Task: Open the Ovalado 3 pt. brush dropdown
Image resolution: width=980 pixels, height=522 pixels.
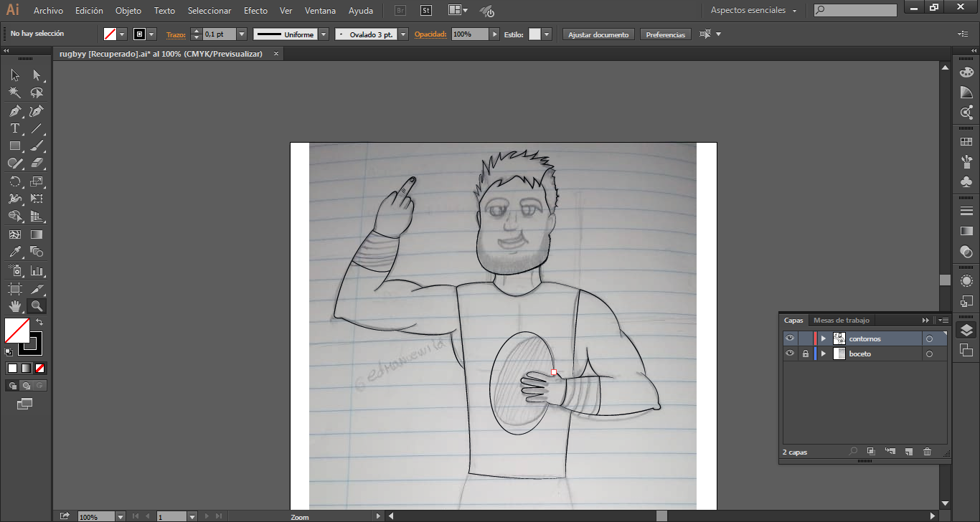Action: 403,34
